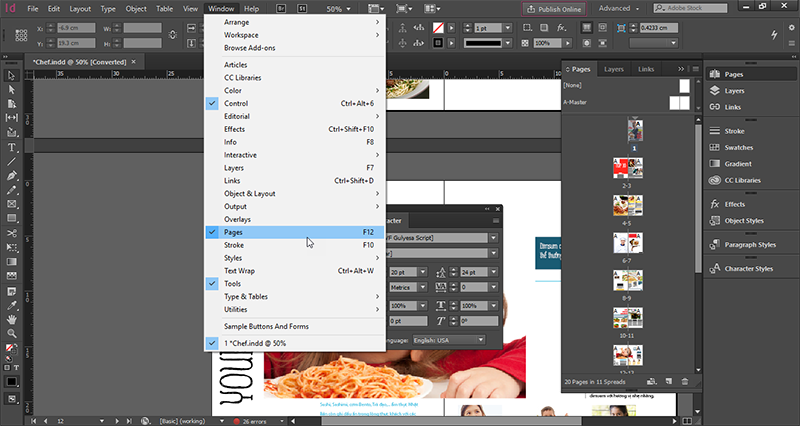Select the Hand tool
Image resolution: width=800 pixels, height=426 pixels.
point(11,320)
